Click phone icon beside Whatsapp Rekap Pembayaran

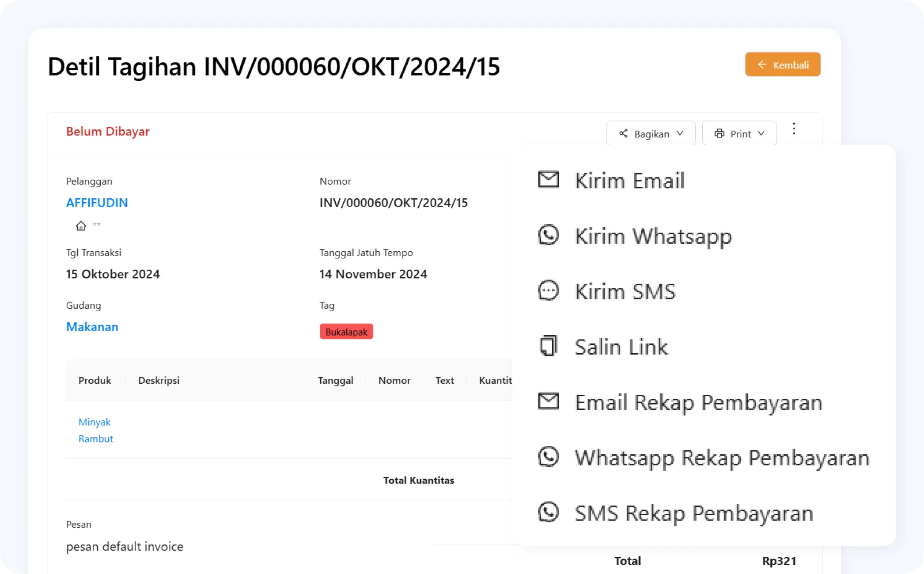[x=549, y=457]
